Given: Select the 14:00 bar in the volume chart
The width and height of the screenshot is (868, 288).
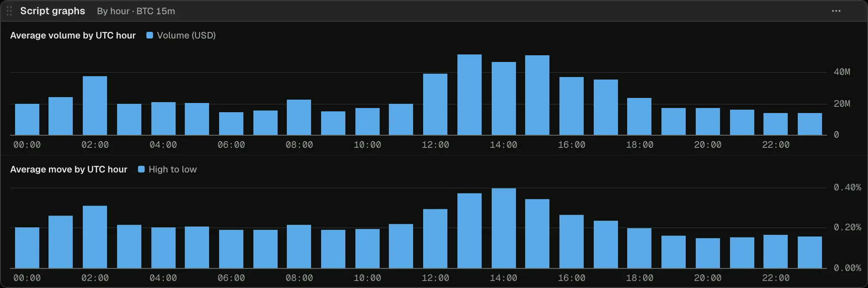Looking at the screenshot, I should [x=504, y=98].
